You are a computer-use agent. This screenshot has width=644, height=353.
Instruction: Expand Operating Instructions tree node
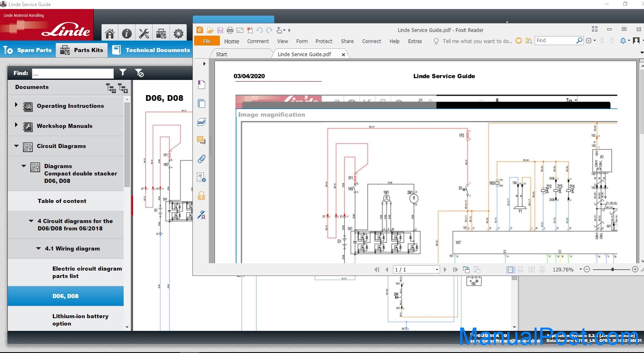(16, 105)
